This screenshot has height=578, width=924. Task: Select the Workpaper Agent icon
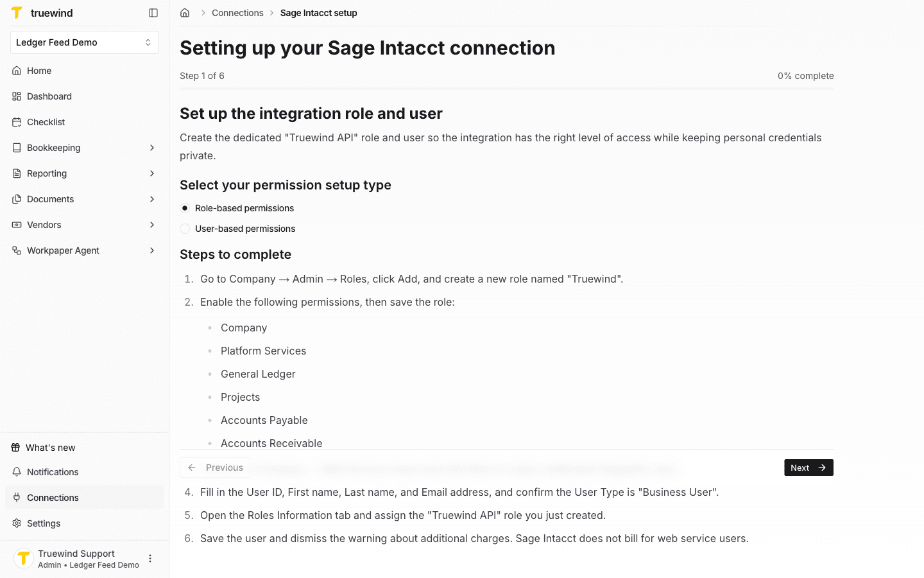click(15, 250)
